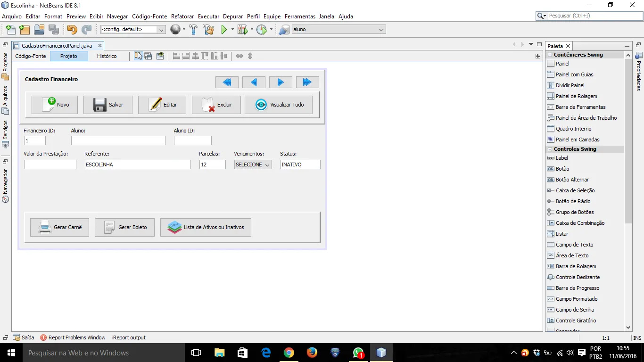This screenshot has height=362, width=644.
Task: Click the Clean and Build icon
Action: (208, 30)
